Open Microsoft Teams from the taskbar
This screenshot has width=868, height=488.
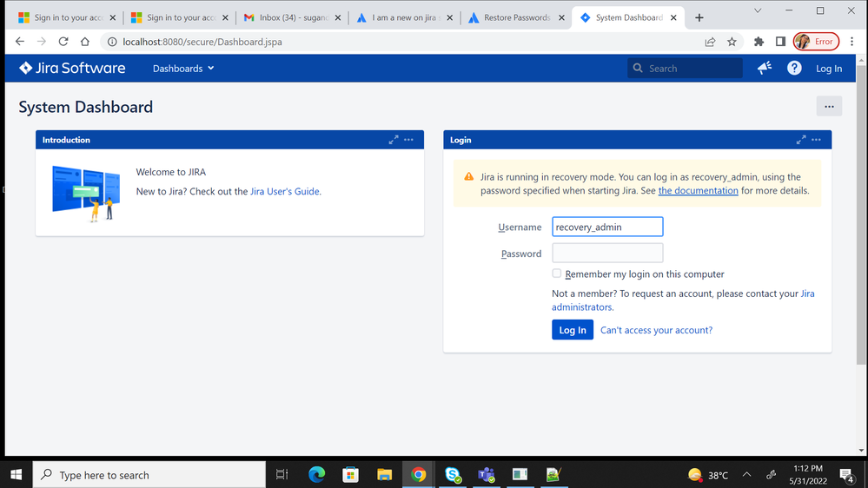click(486, 474)
